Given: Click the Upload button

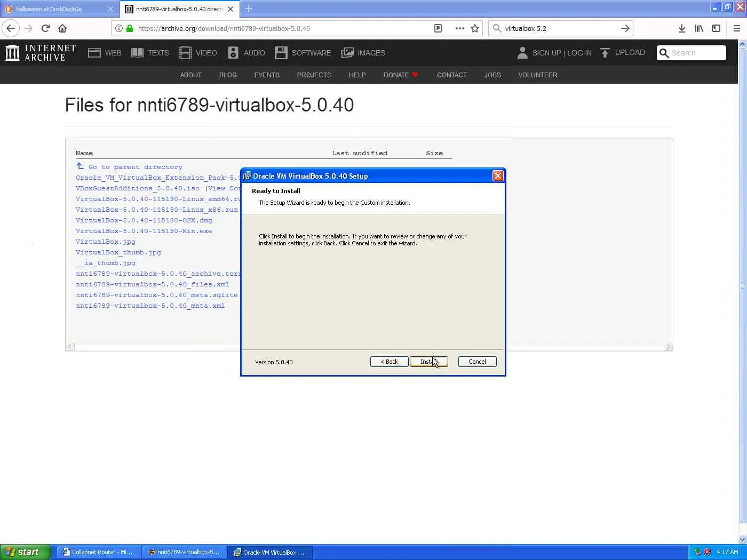Looking at the screenshot, I should (x=622, y=52).
